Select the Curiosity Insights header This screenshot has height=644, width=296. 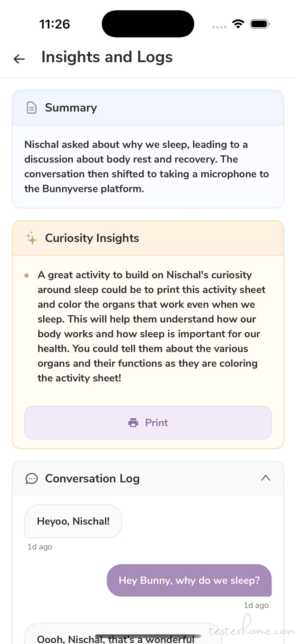click(148, 238)
